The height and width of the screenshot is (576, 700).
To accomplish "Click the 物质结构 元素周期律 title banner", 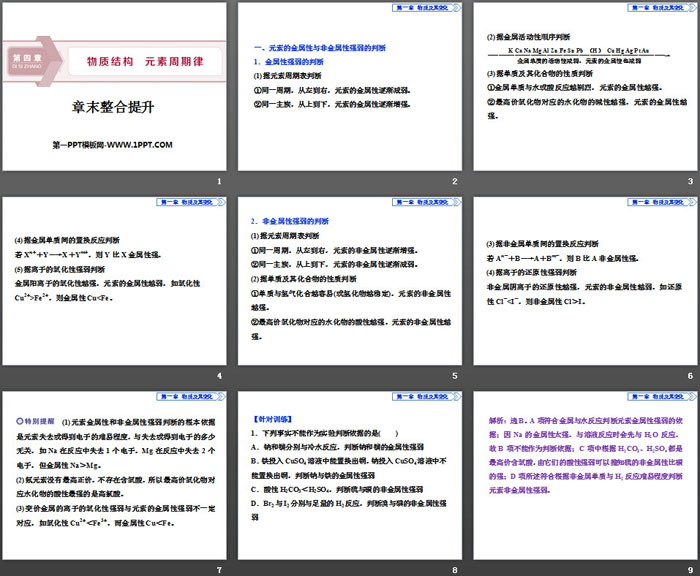I will click(x=145, y=62).
